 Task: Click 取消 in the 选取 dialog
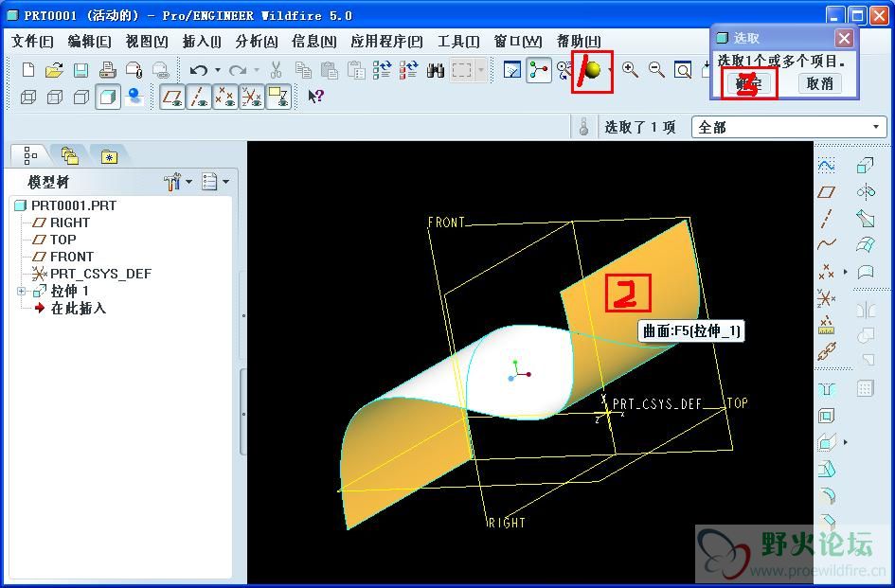(x=819, y=84)
